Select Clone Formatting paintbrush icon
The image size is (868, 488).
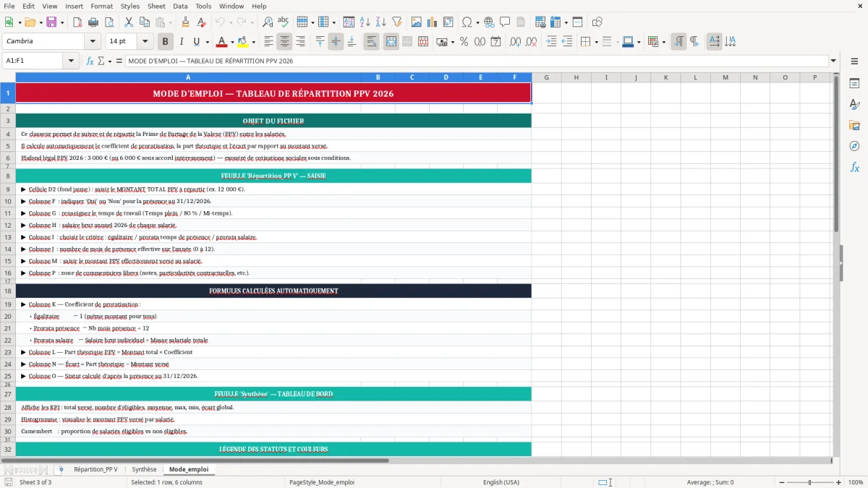pos(185,22)
